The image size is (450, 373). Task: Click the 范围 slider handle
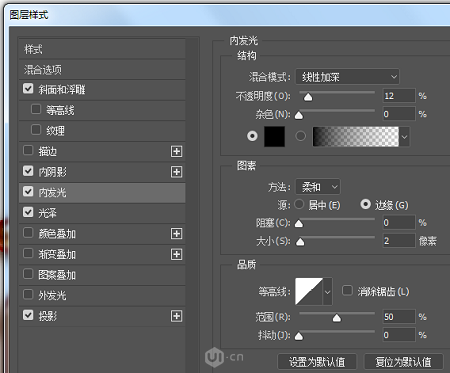337,318
